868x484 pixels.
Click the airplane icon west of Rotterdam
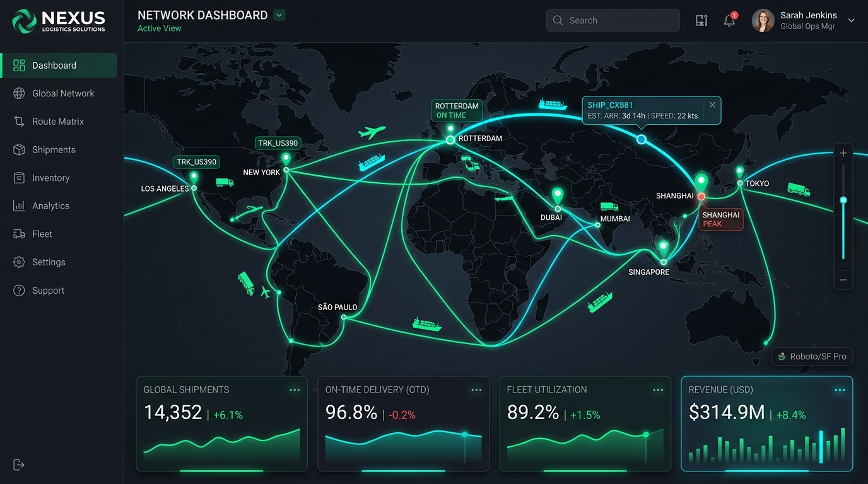[372, 132]
